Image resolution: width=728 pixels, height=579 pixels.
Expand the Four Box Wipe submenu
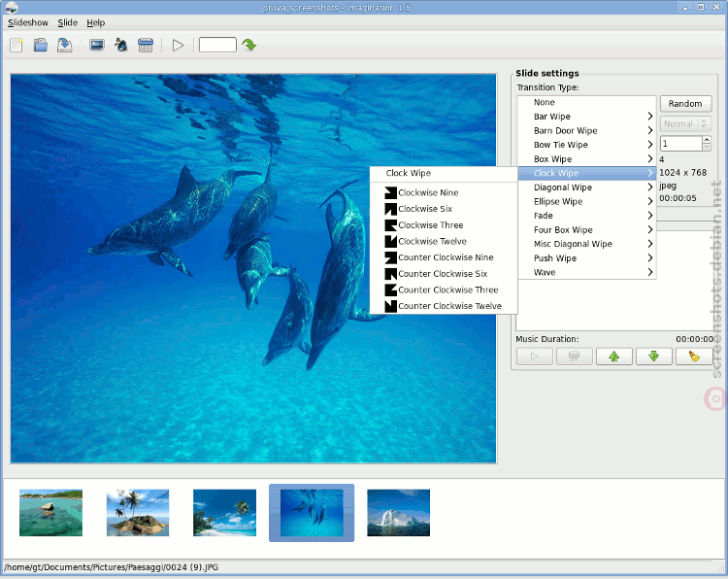(x=586, y=230)
